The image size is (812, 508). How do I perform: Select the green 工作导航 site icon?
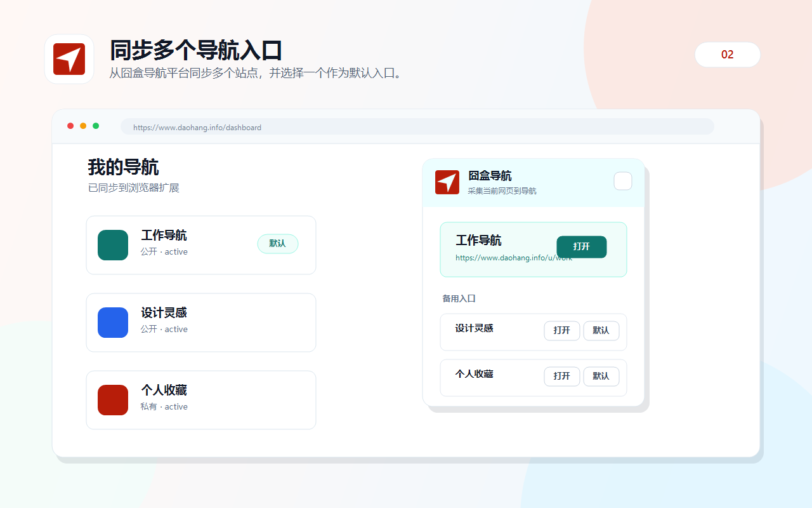click(x=113, y=245)
